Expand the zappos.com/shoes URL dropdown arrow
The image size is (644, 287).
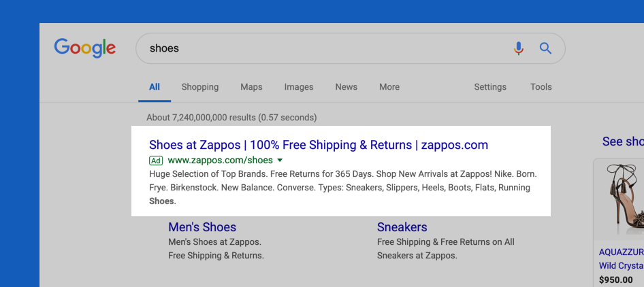coord(280,160)
